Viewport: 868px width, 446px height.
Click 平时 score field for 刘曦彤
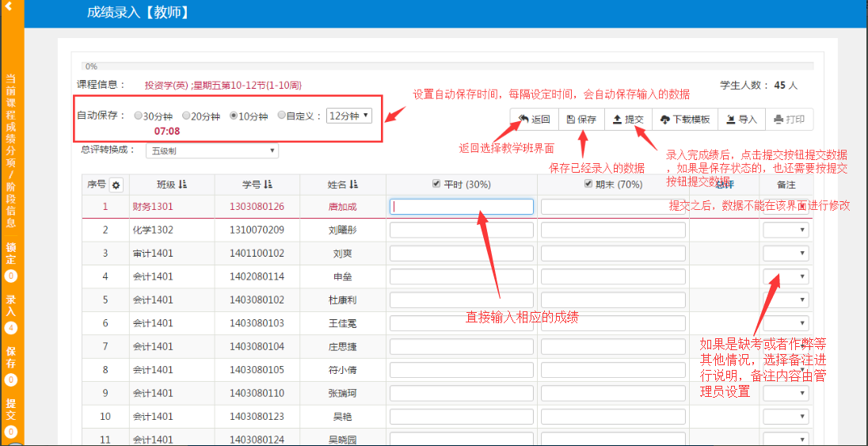point(462,231)
